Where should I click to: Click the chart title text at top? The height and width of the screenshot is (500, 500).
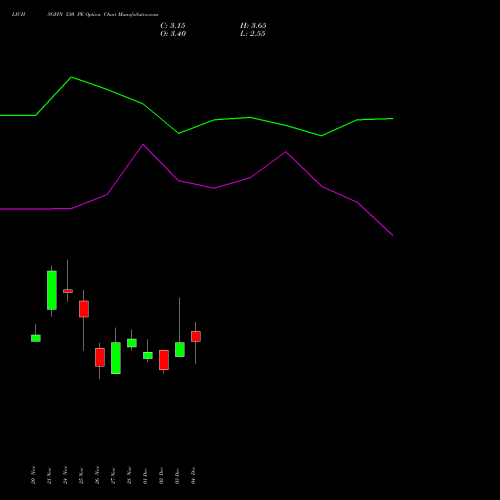[x=85, y=14]
